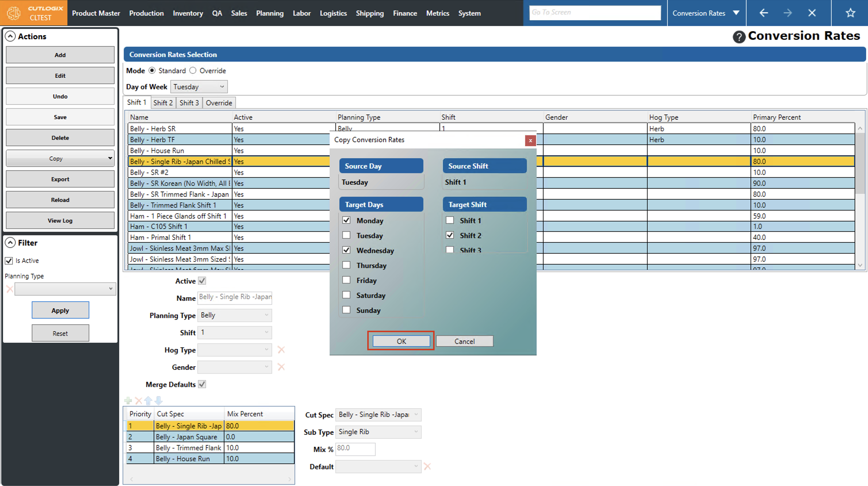Click the move up arrow icon

tap(148, 400)
